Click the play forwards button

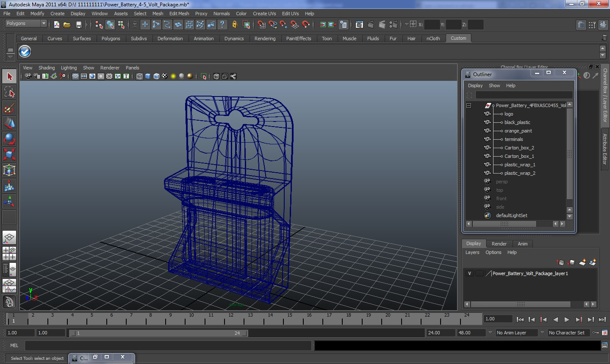click(x=567, y=320)
